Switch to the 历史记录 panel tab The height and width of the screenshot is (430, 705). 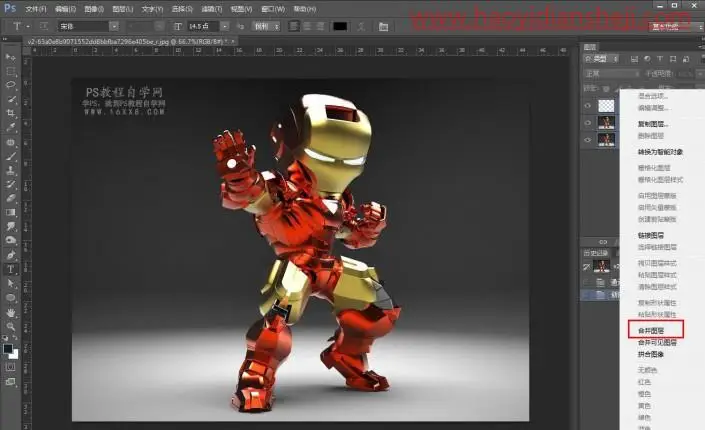coord(596,253)
